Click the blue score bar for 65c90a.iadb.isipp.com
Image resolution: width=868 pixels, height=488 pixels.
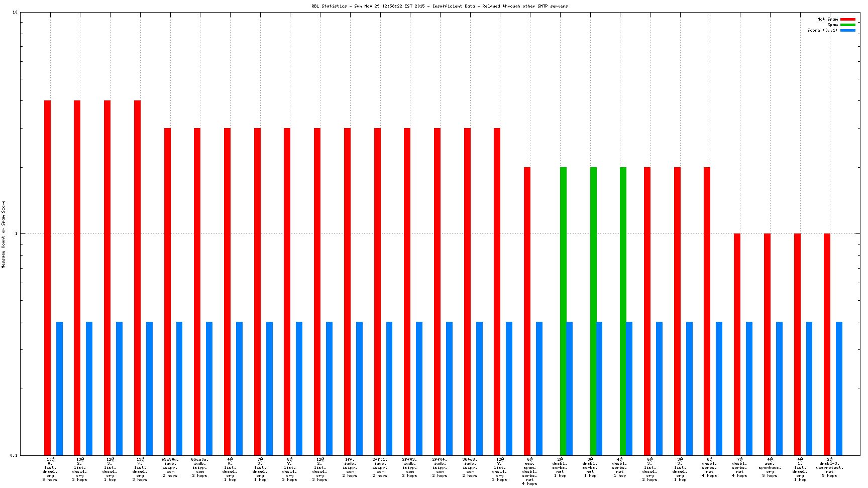click(179, 389)
